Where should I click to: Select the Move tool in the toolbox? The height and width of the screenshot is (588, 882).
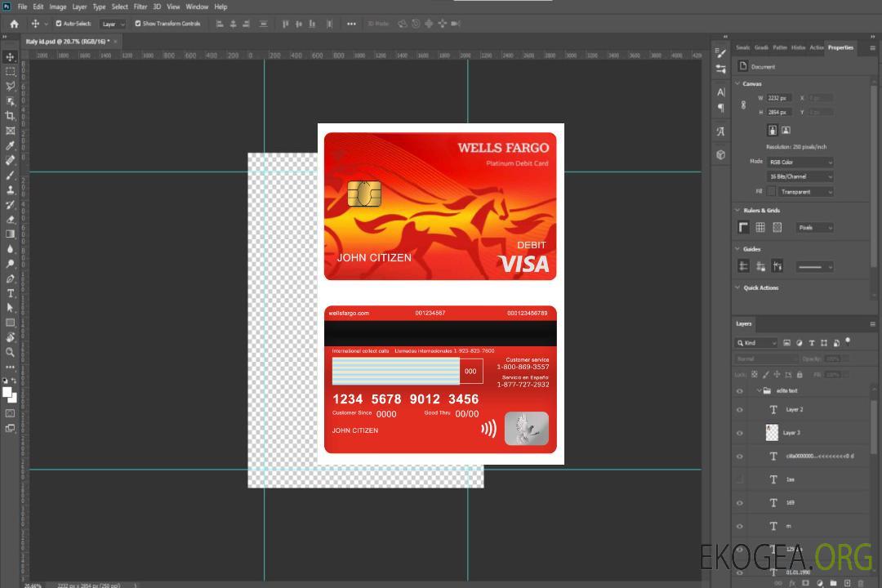10,57
